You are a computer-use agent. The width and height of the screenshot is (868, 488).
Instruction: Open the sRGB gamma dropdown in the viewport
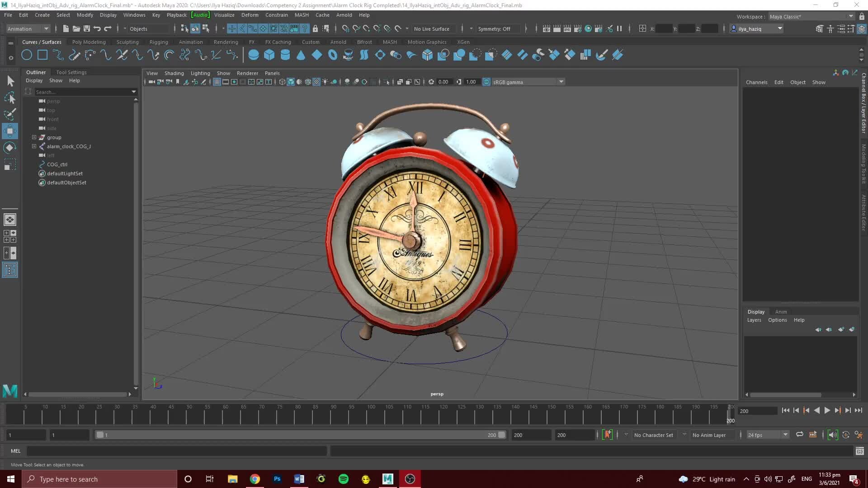click(561, 82)
